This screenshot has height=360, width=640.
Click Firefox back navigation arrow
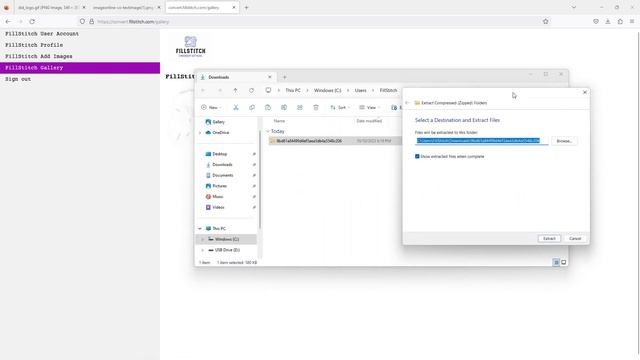click(x=8, y=22)
